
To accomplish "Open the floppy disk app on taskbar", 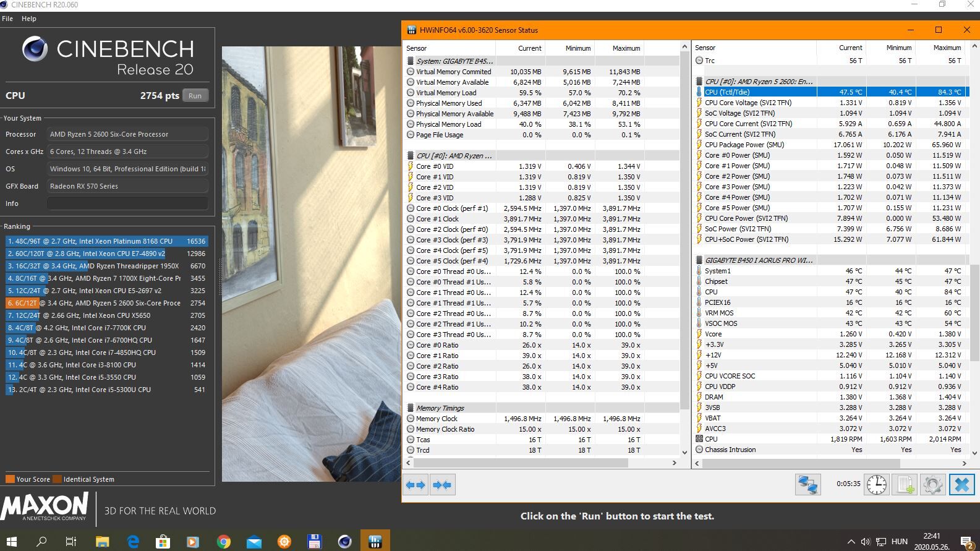I will click(x=314, y=542).
